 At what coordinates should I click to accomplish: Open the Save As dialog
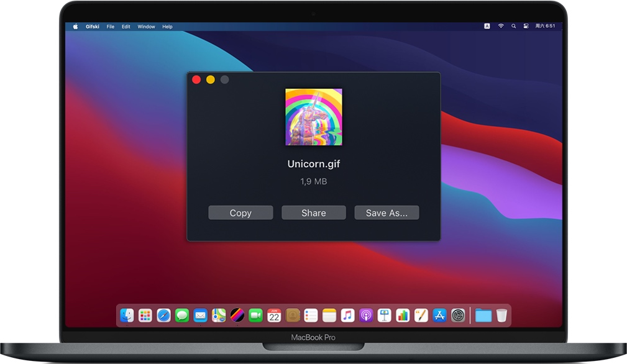click(387, 212)
